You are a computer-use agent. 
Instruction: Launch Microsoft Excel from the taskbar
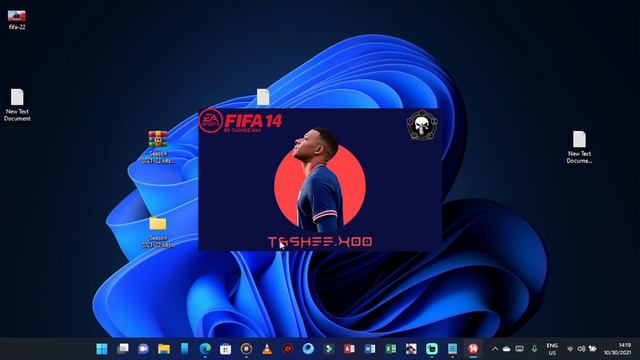[x=391, y=349]
